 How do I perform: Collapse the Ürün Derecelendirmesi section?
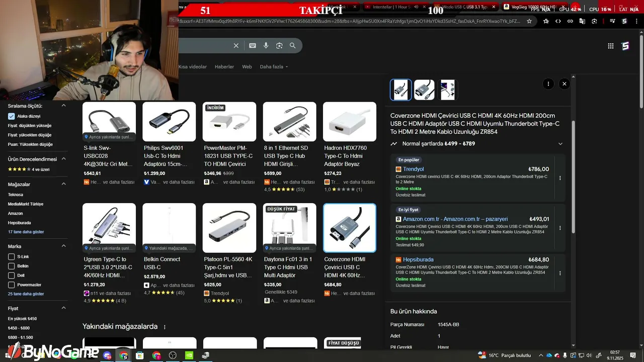(x=63, y=159)
